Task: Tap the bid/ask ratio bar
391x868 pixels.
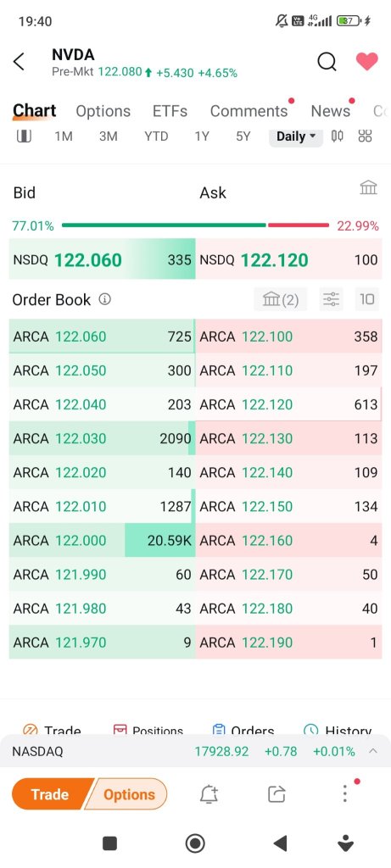Action: click(x=195, y=225)
